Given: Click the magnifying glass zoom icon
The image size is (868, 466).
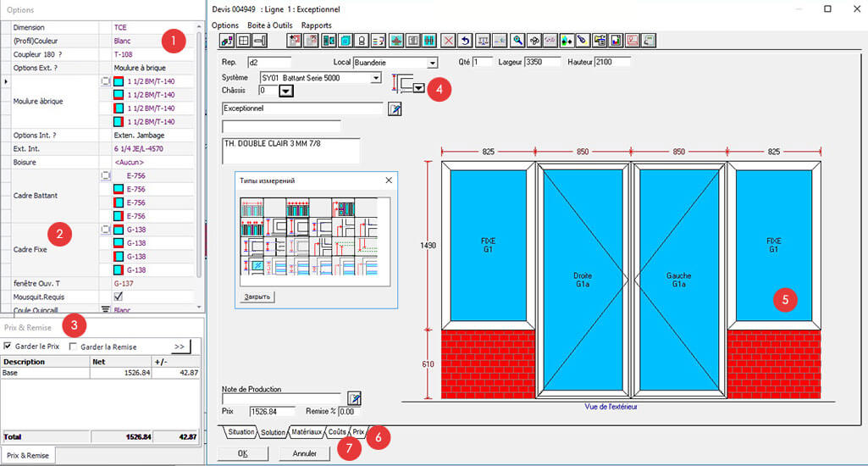Looking at the screenshot, I should [x=517, y=40].
